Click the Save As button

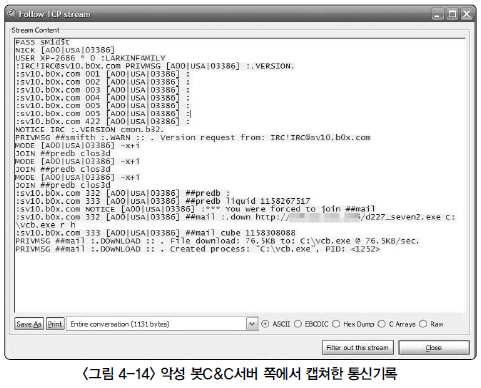[29, 324]
